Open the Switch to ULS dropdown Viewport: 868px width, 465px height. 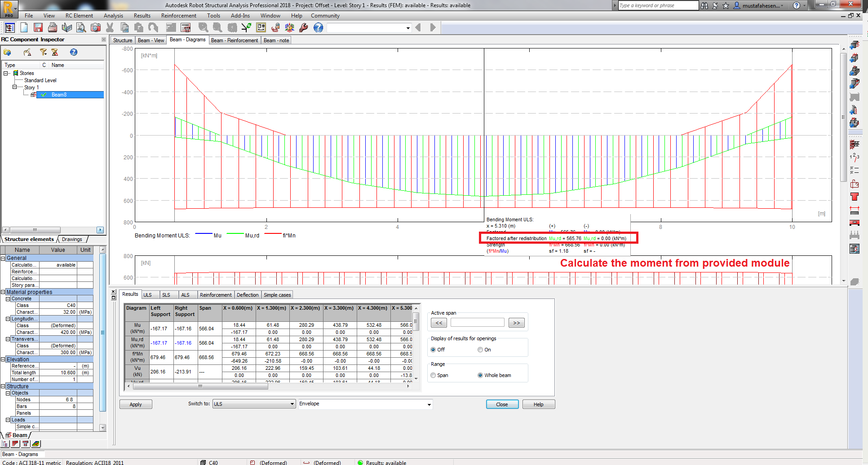(x=254, y=404)
